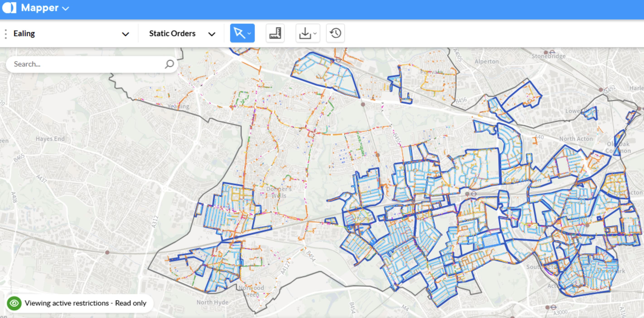Expand the chevron next to Mapper title
The image size is (644, 318).
[x=66, y=8]
